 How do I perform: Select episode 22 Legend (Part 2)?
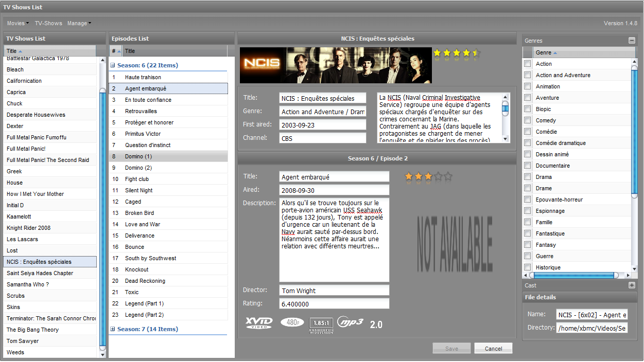[x=168, y=315]
